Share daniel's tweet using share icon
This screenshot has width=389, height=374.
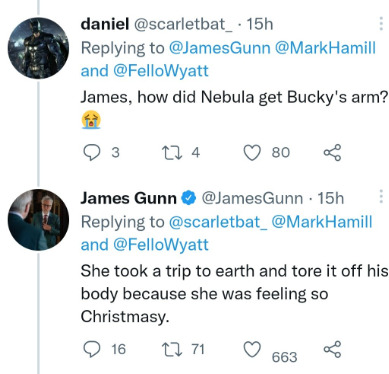tap(332, 153)
